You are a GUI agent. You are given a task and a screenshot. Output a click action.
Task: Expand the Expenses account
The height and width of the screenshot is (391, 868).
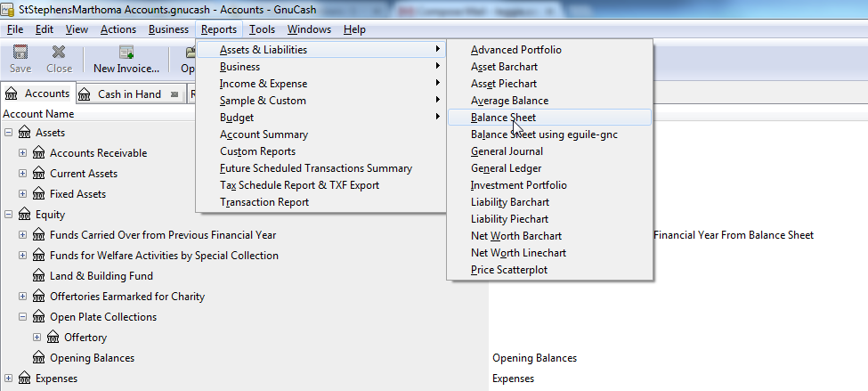(8, 379)
